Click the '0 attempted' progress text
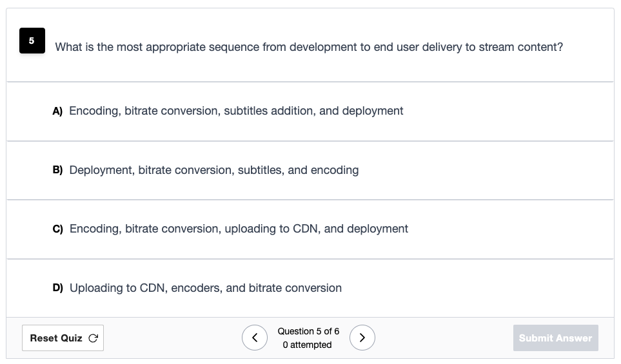This screenshot has width=621, height=364. point(307,345)
